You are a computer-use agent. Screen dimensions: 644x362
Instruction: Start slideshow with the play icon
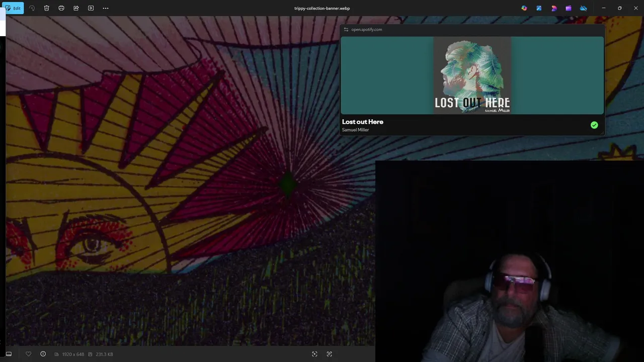coord(91,8)
